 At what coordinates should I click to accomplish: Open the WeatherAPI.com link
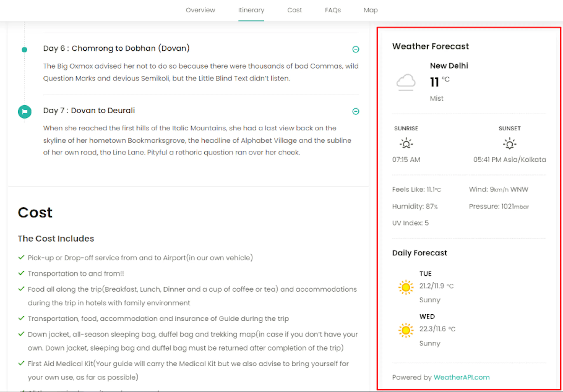pyautogui.click(x=462, y=377)
